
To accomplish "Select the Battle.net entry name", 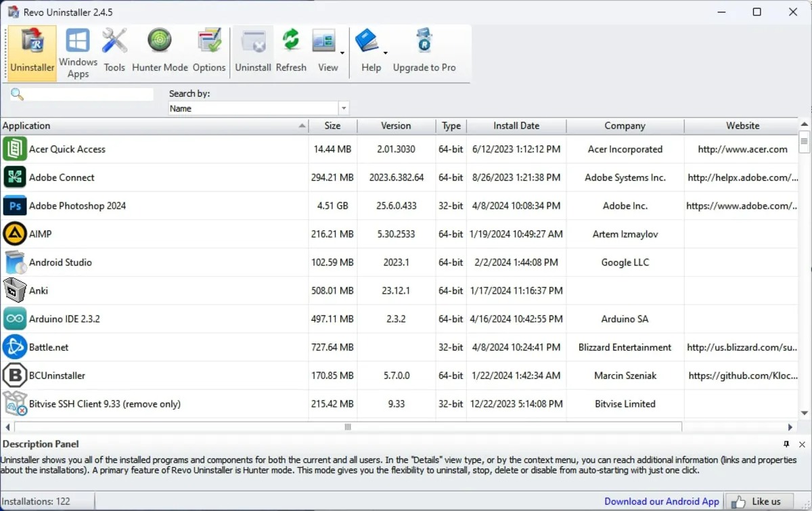I will coord(49,347).
